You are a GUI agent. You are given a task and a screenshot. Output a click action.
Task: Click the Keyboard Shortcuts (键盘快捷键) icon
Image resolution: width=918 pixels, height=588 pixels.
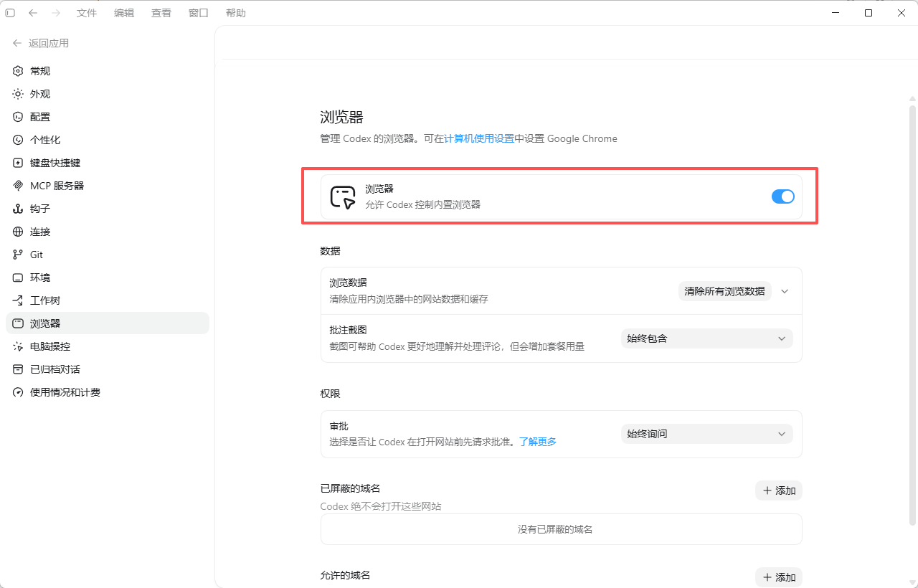[18, 163]
